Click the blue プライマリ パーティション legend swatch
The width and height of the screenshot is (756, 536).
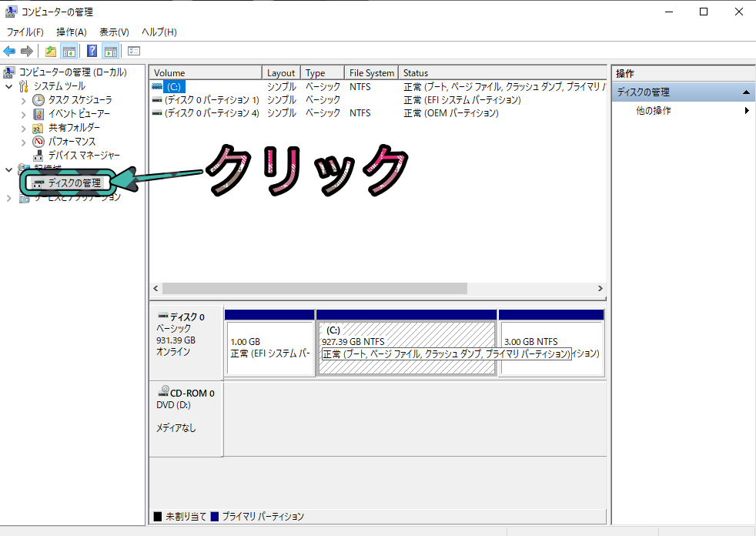click(215, 517)
